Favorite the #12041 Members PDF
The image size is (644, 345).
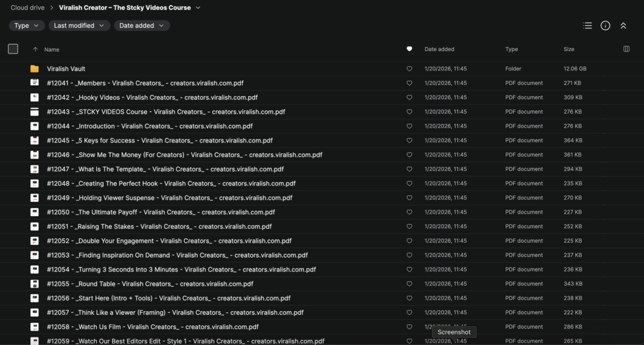click(409, 83)
